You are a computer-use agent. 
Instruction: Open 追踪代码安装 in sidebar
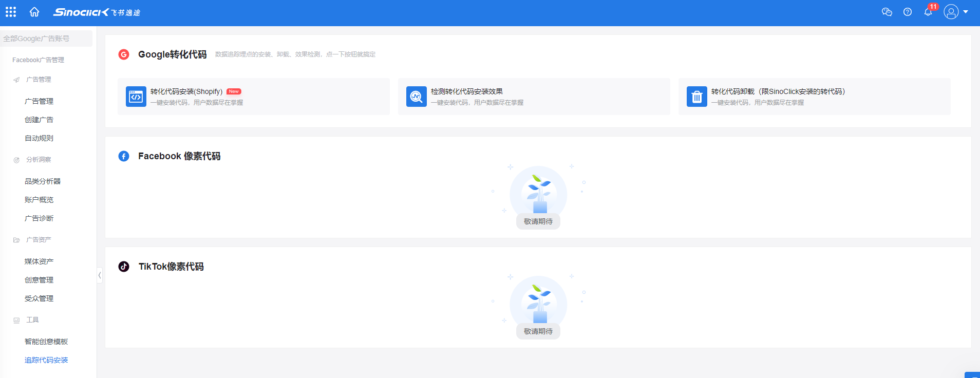click(46, 360)
